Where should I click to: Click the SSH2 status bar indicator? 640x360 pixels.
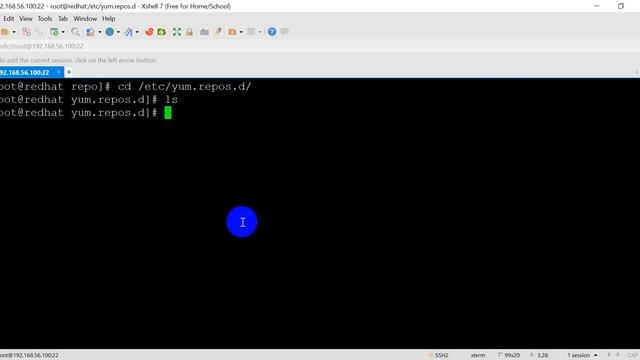pyautogui.click(x=441, y=355)
